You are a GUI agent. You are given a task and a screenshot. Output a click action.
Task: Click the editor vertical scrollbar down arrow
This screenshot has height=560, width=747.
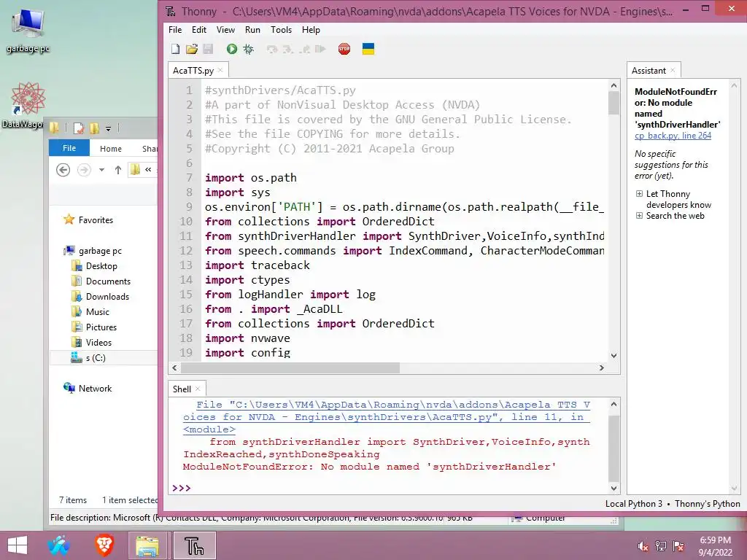tap(614, 356)
